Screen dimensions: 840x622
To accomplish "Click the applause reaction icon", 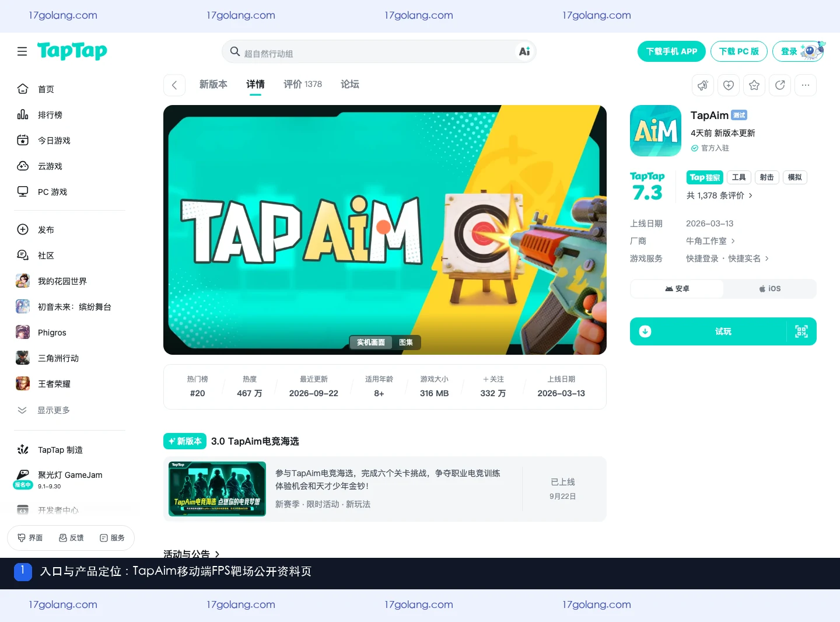I will coord(703,85).
